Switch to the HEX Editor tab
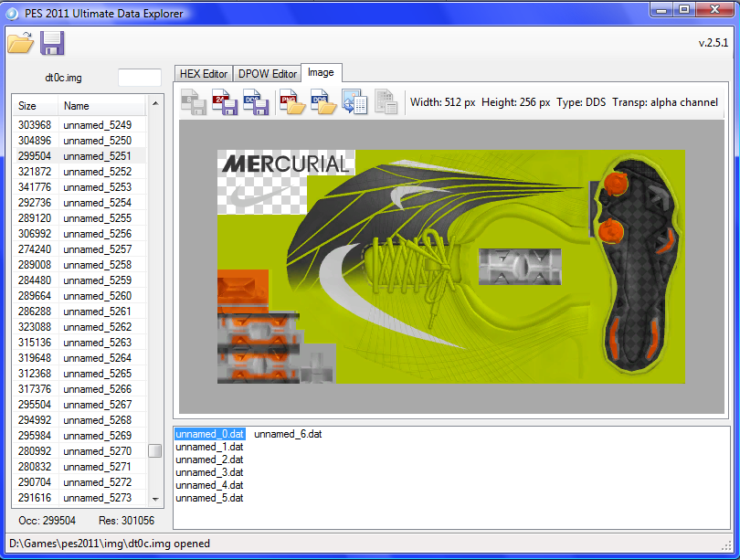 pyautogui.click(x=204, y=74)
